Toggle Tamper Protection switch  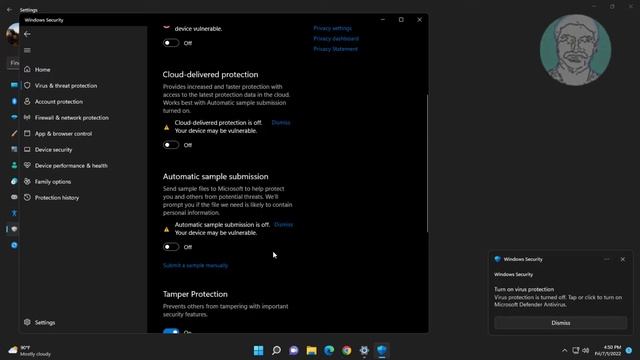point(171,331)
